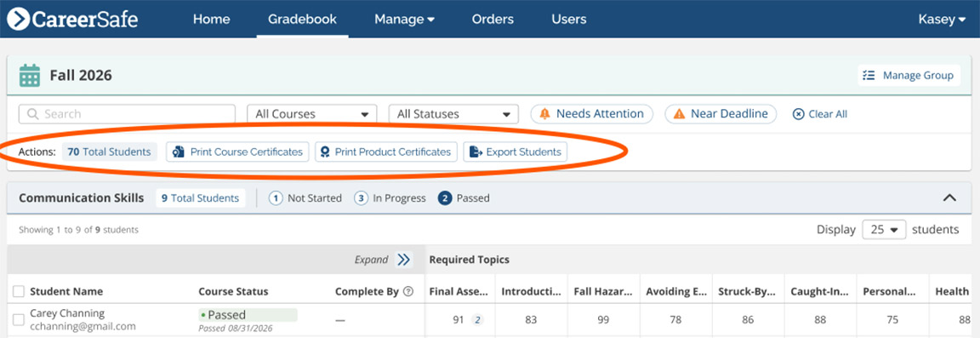The image size is (980, 338).
Task: Filter by Passed status
Action: point(463,198)
